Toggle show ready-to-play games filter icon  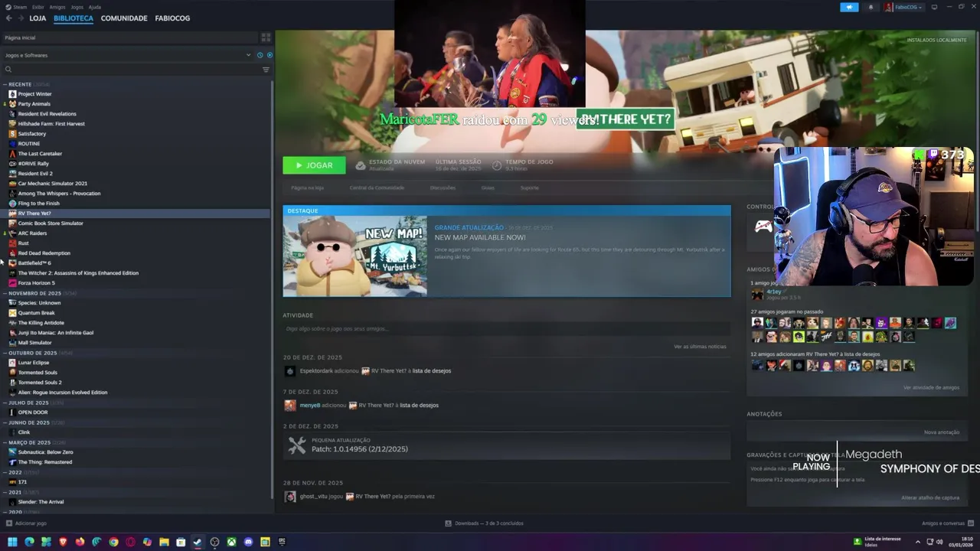(269, 55)
